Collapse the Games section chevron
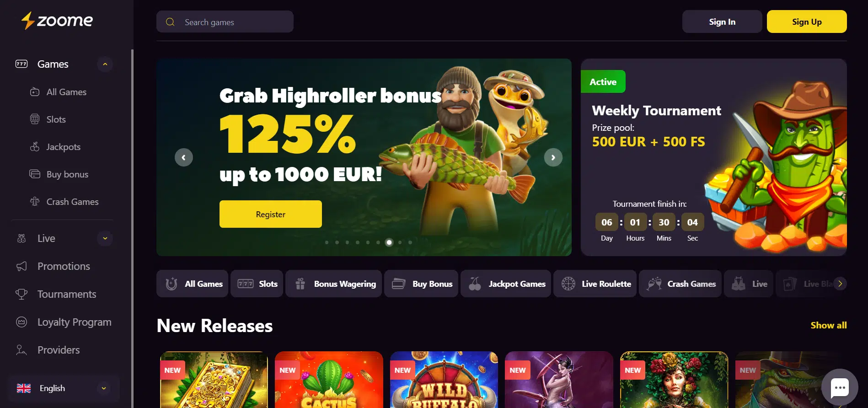Screen dimensions: 868x408 [x=105, y=64]
